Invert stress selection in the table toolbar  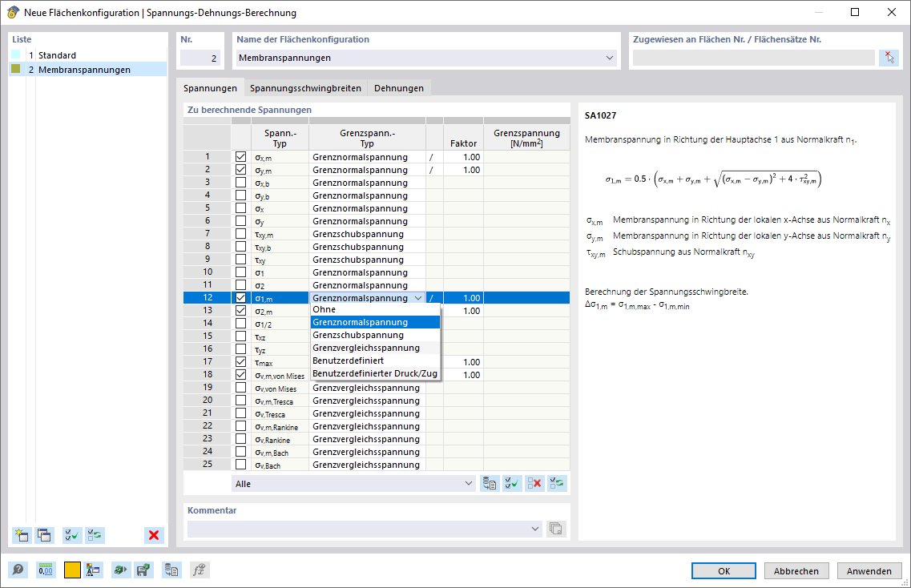click(x=557, y=483)
